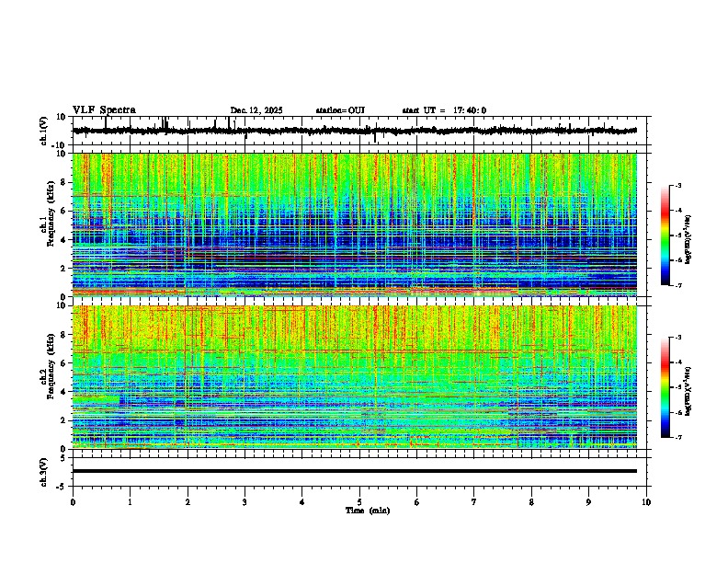Click time axis tick label "5"
728x563 pixels.
tap(359, 502)
